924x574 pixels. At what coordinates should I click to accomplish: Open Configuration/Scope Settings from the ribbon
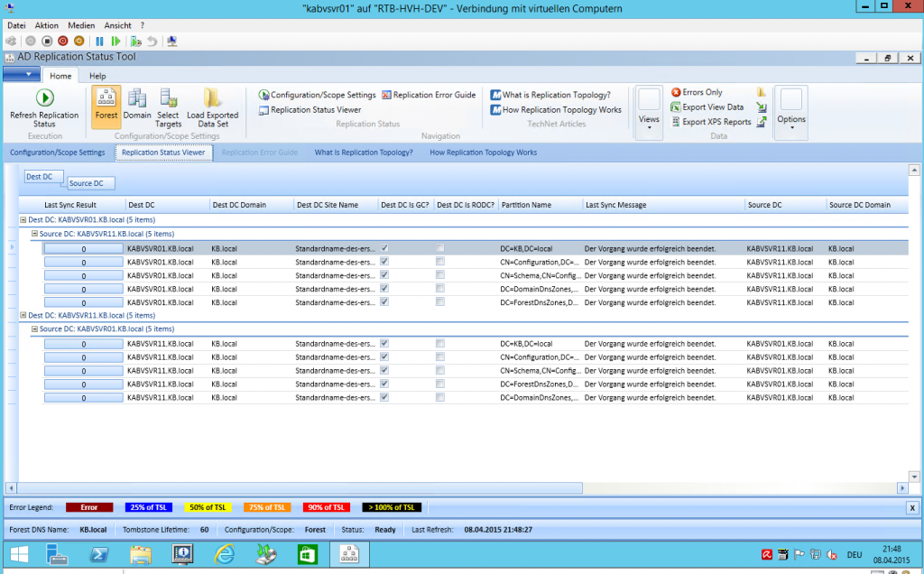point(317,95)
